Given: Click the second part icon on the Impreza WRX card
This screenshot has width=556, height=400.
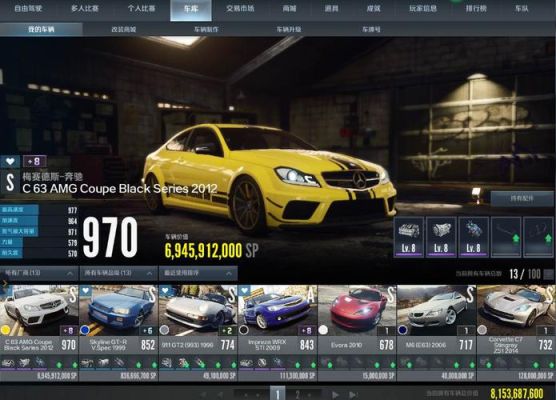Looking at the screenshot, I should (263, 363).
